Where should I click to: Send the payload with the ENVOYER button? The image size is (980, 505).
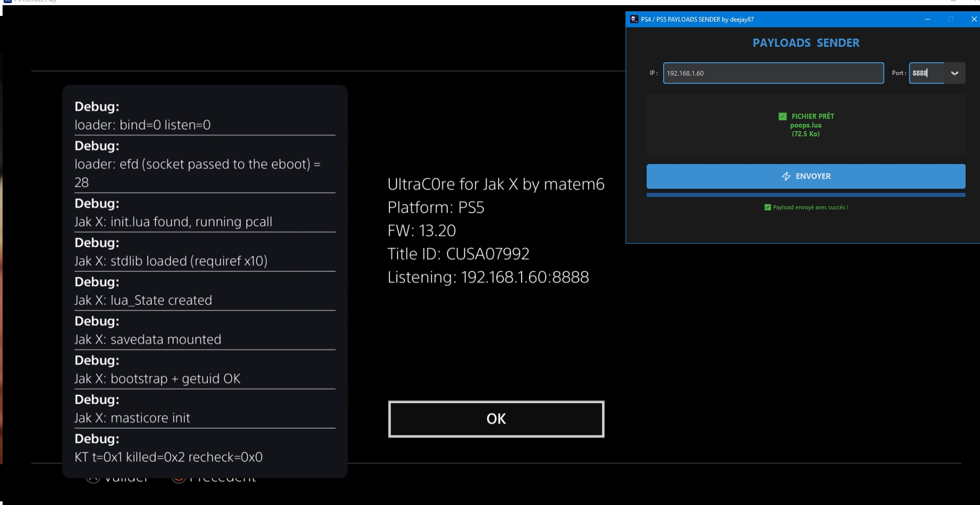(806, 176)
